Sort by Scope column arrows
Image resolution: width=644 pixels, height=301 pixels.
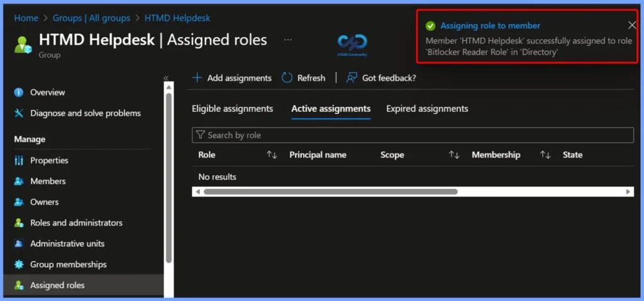click(x=454, y=155)
